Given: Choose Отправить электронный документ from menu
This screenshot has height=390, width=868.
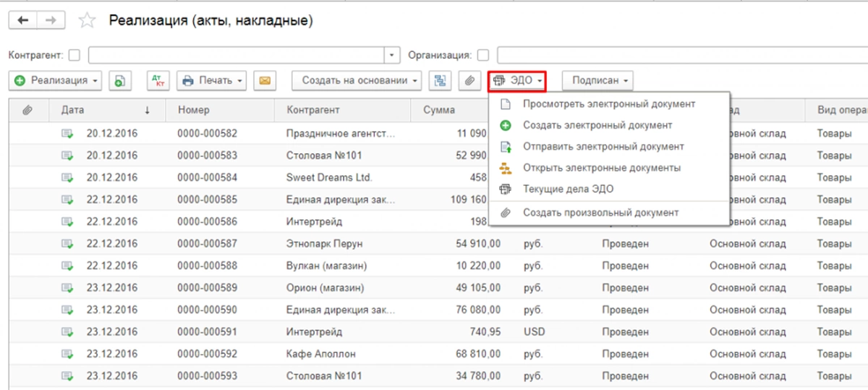Looking at the screenshot, I should [x=603, y=146].
